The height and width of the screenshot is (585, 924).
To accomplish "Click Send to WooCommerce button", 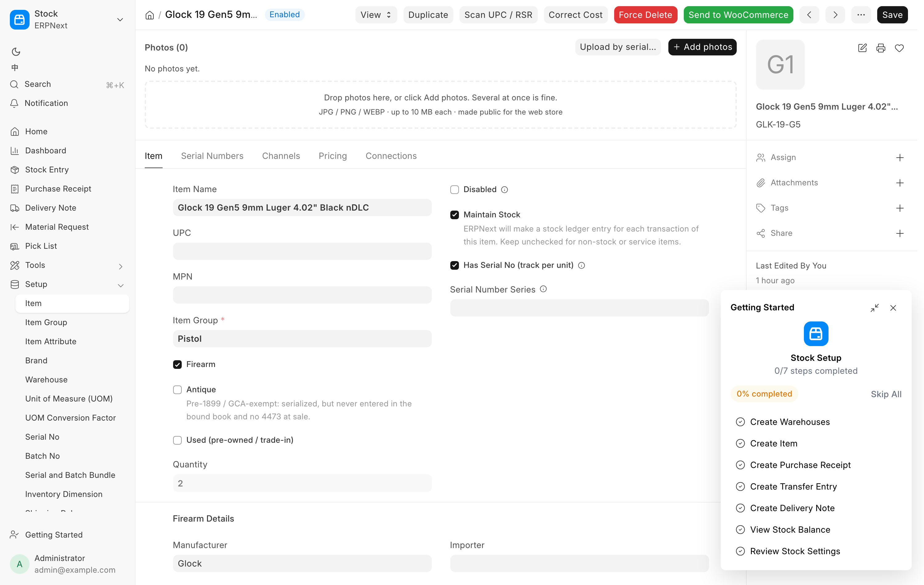I will point(738,15).
